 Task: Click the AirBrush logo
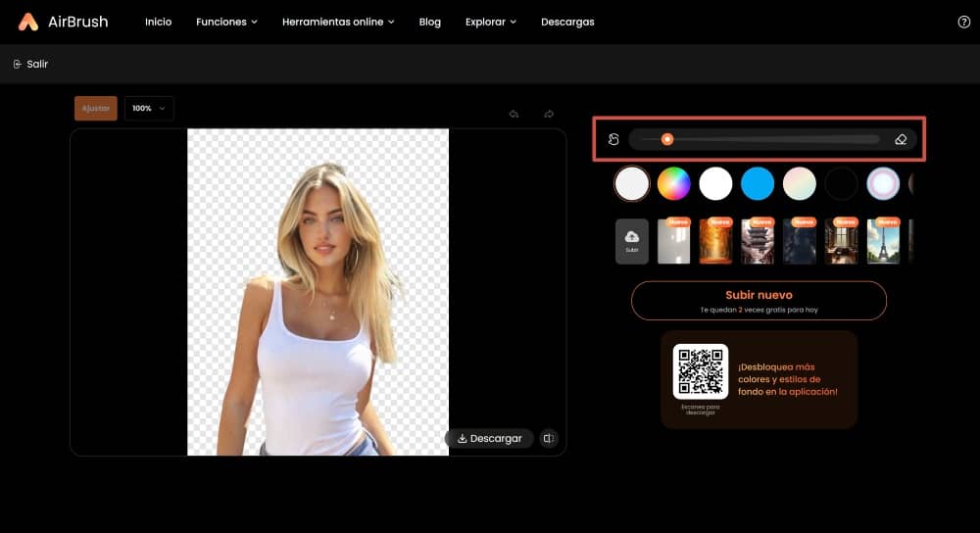63,22
